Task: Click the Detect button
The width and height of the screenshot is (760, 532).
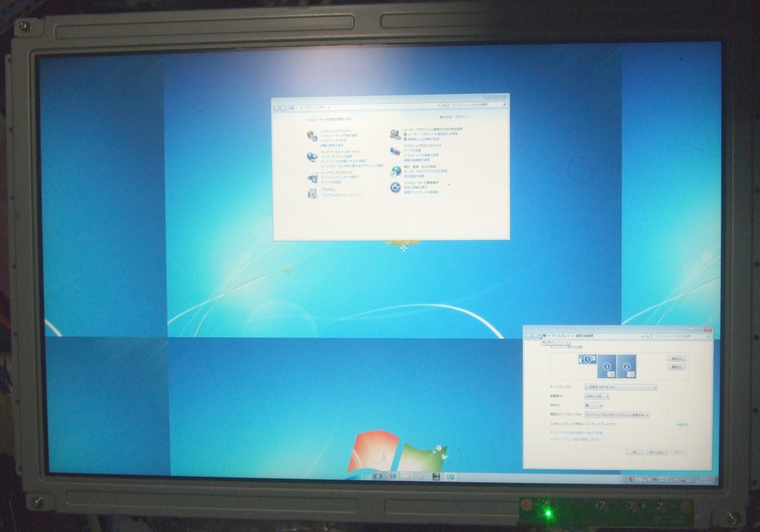Action: (x=677, y=359)
